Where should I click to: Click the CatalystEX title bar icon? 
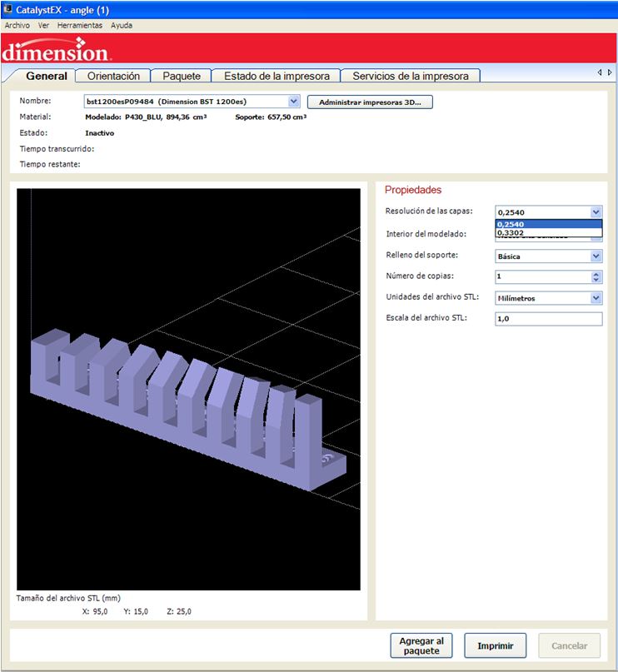pos(7,9)
